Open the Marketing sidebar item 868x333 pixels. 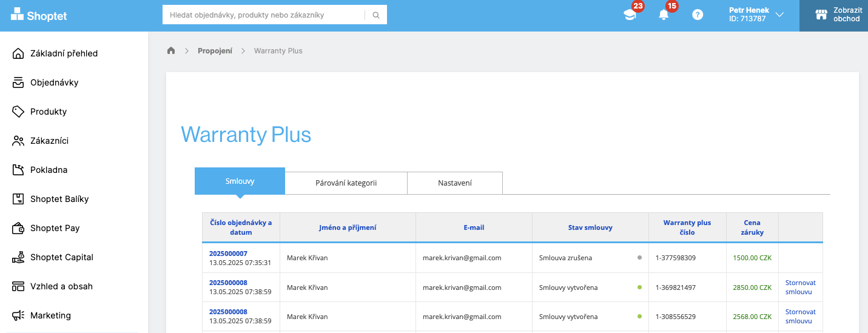click(x=50, y=315)
